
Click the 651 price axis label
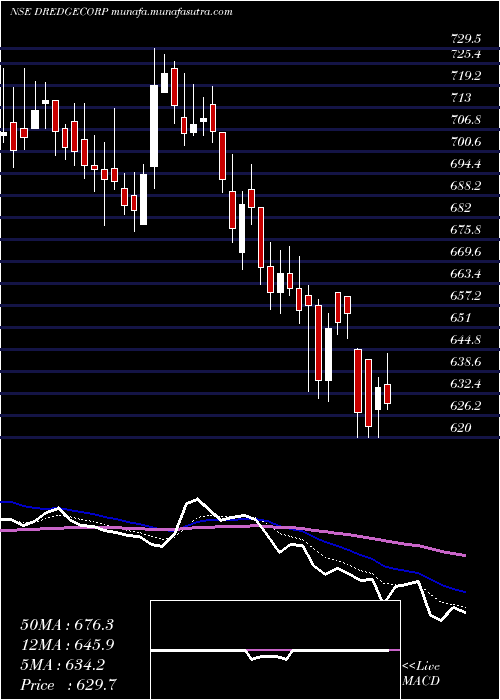coord(461,318)
